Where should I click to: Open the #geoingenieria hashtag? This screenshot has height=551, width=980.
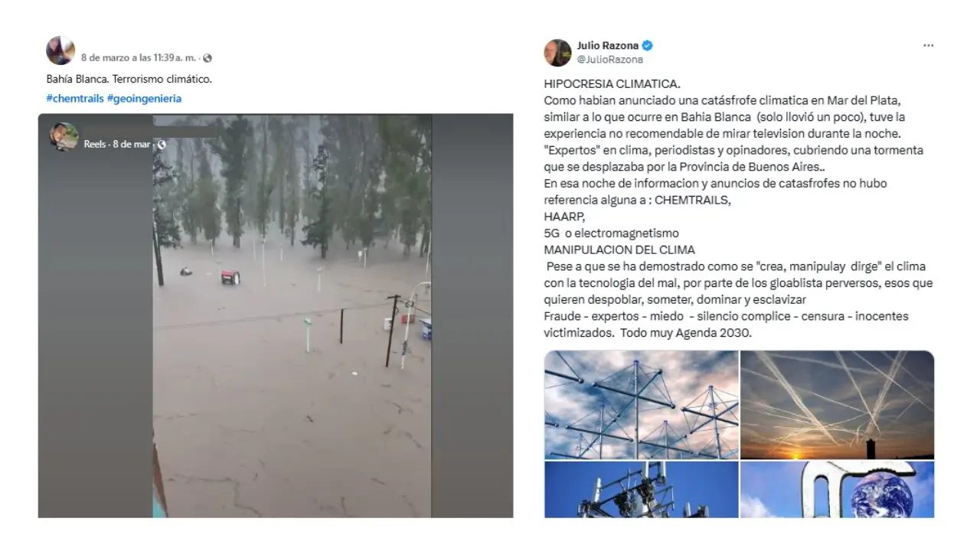pos(144,98)
